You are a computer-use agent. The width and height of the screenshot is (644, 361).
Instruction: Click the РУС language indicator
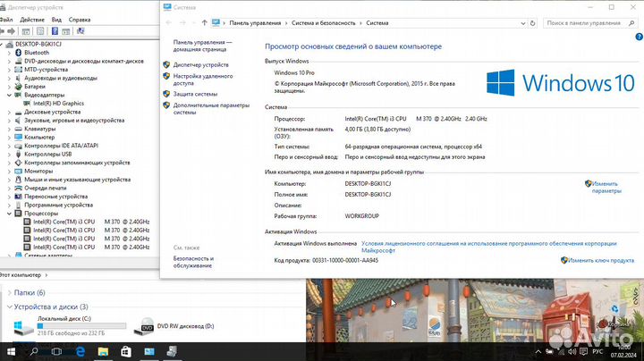point(597,352)
